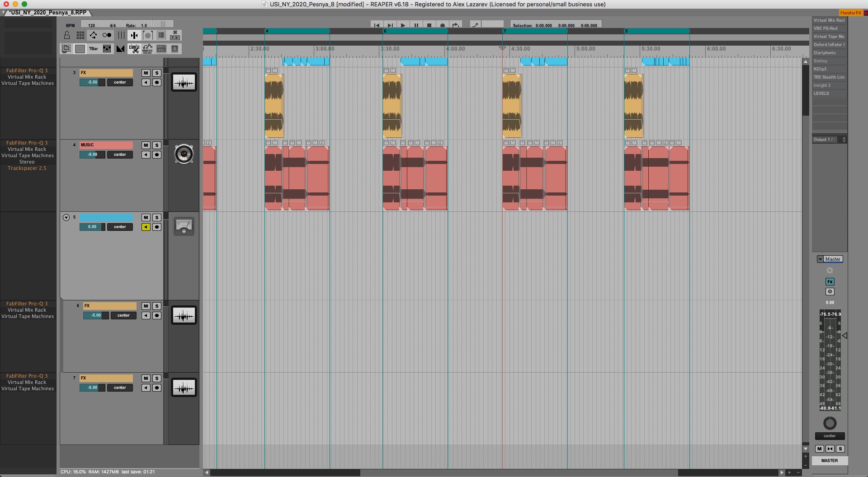Solo track 3 FX

[x=157, y=73]
